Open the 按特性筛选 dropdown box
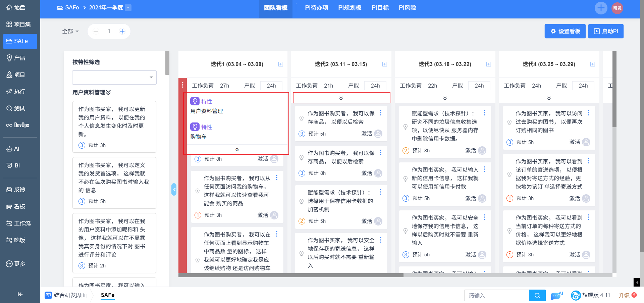 (x=114, y=78)
